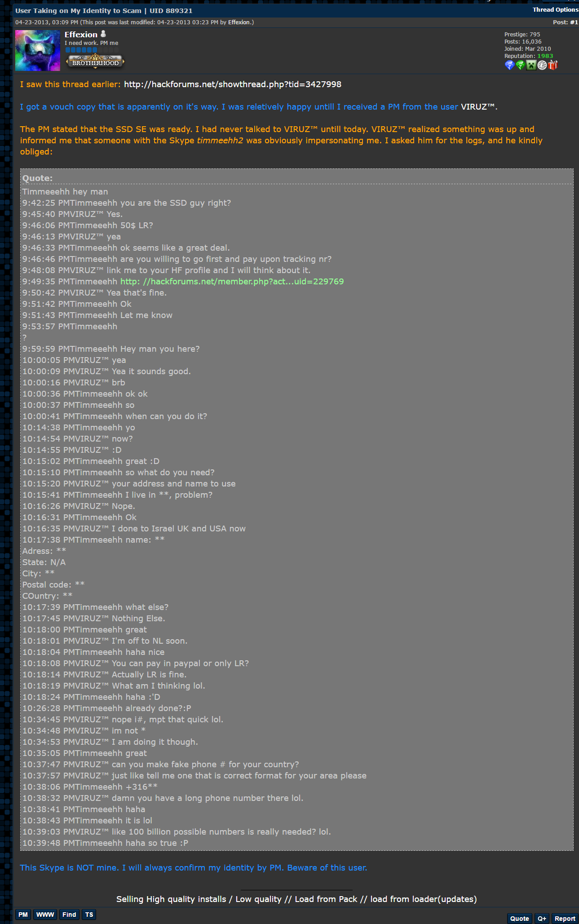Click the line '10:18:01 PMVIRUZ™ I'm off to NL soon.'

[x=105, y=641]
